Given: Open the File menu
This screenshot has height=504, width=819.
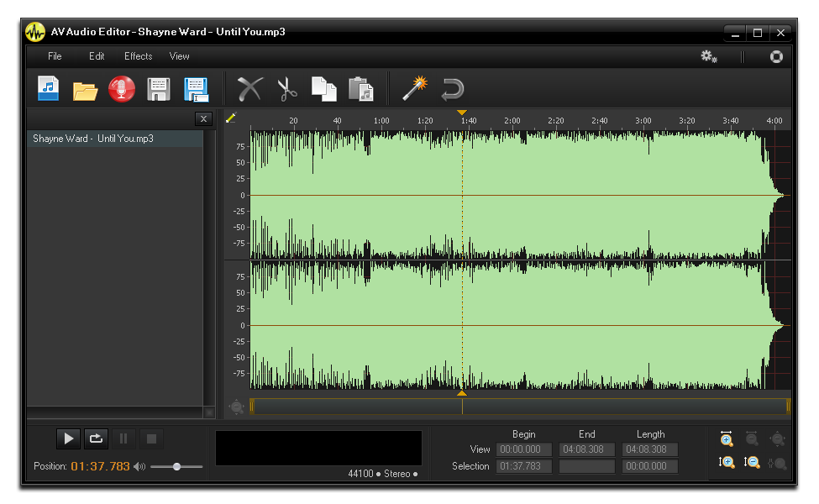Looking at the screenshot, I should (x=55, y=56).
